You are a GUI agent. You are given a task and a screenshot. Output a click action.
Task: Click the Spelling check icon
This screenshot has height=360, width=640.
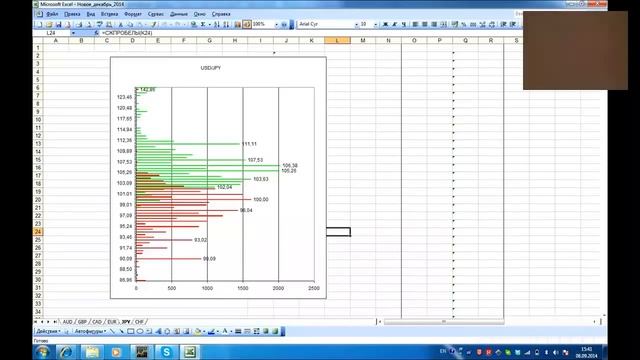pos(99,24)
